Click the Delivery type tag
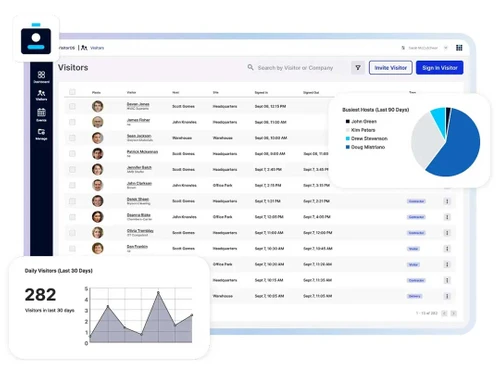The image size is (500, 375). click(x=414, y=296)
